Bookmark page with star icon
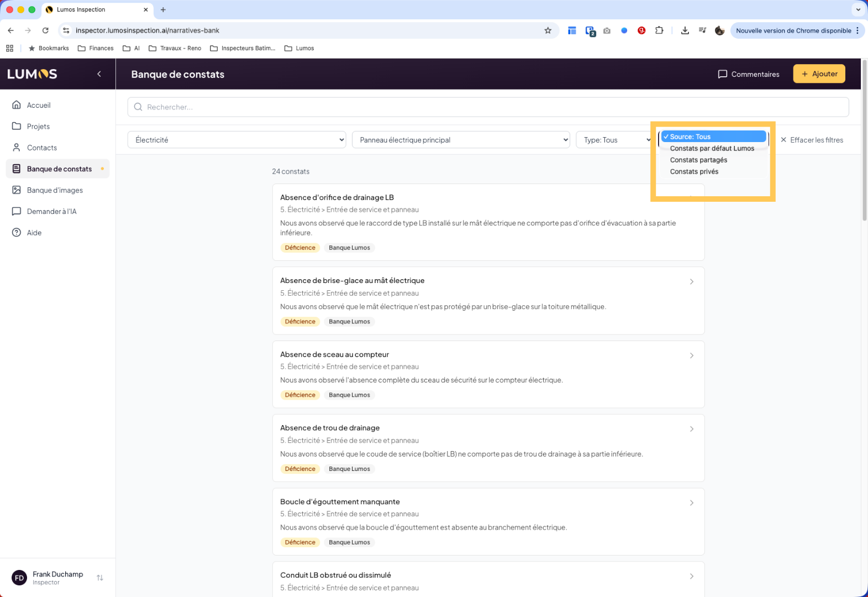 [548, 30]
